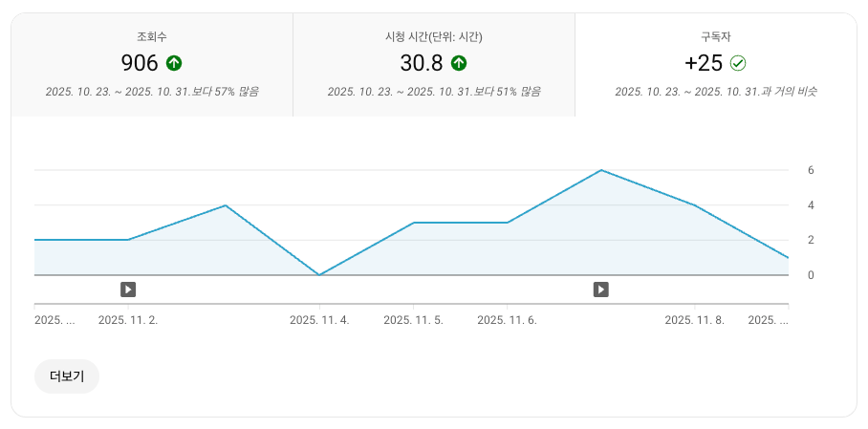Select the 2025. 11. 5. axis label

pyautogui.click(x=413, y=320)
